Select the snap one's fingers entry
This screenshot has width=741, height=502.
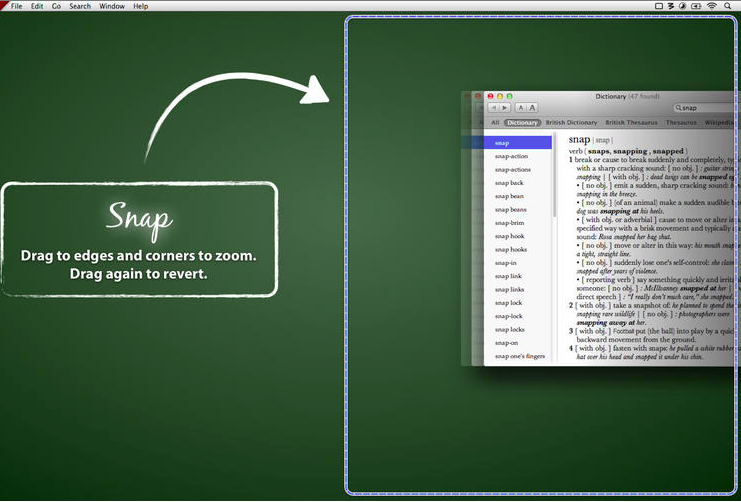tap(520, 356)
